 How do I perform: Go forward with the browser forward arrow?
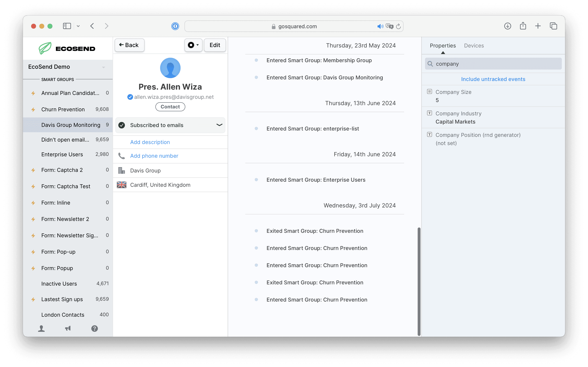pyautogui.click(x=106, y=26)
